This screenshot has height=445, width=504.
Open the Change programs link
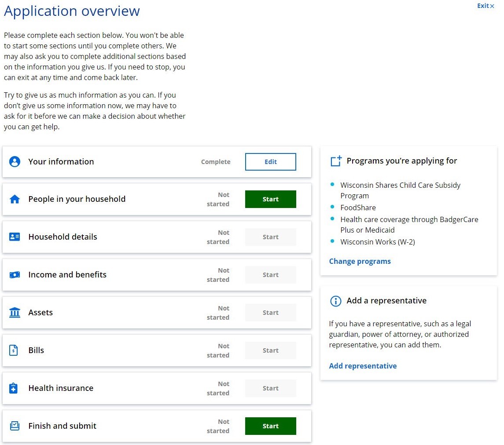click(x=360, y=261)
